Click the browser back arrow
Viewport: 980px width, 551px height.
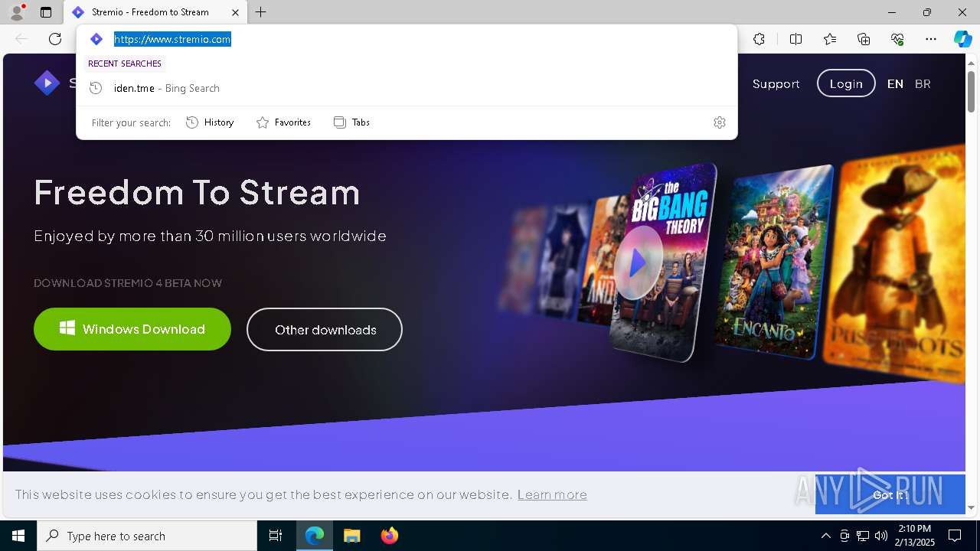[21, 39]
